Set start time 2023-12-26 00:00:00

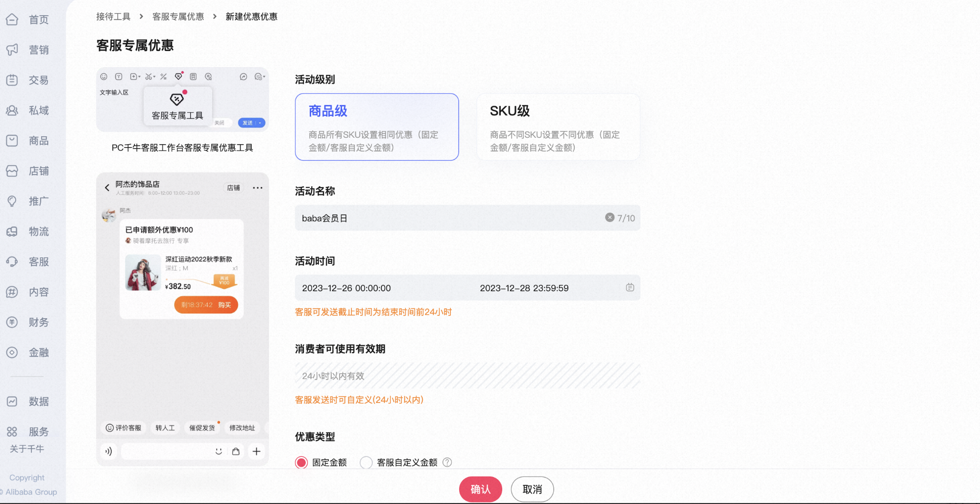(346, 288)
